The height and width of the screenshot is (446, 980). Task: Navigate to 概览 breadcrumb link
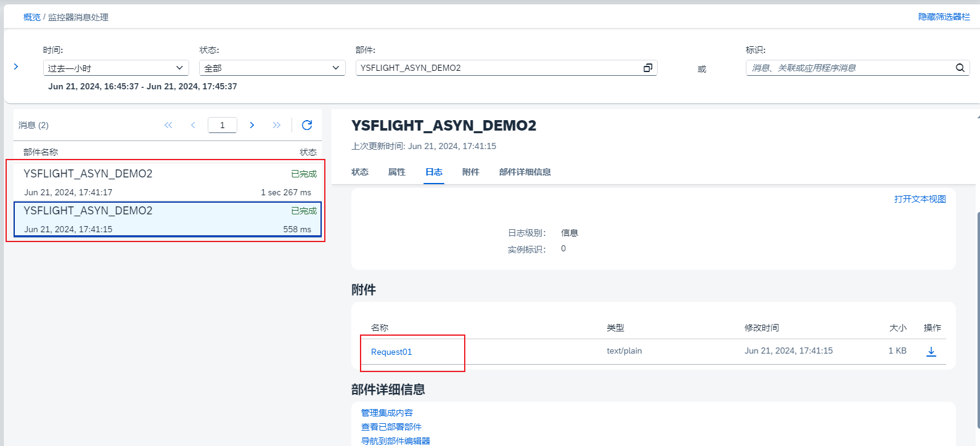click(x=32, y=17)
